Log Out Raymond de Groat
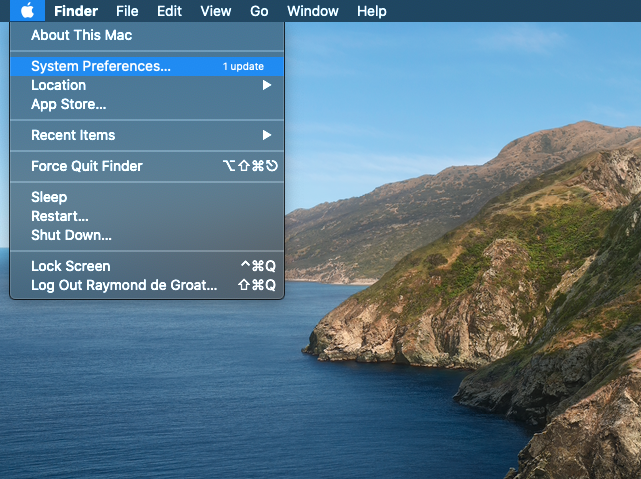The image size is (641, 479). [x=124, y=285]
